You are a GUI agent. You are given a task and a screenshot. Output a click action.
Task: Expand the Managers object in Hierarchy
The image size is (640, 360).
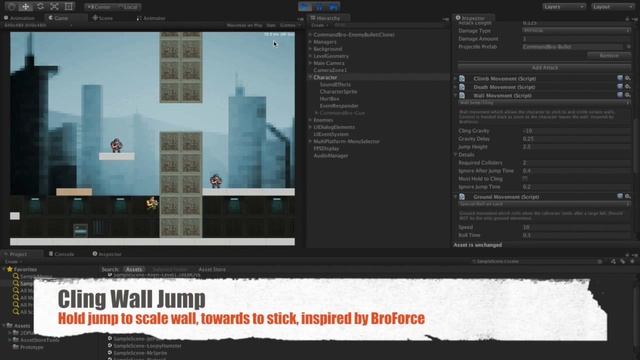(310, 42)
